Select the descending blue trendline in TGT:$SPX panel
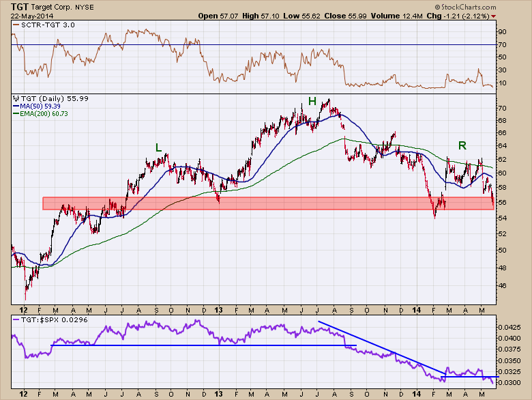 pyautogui.click(x=375, y=347)
